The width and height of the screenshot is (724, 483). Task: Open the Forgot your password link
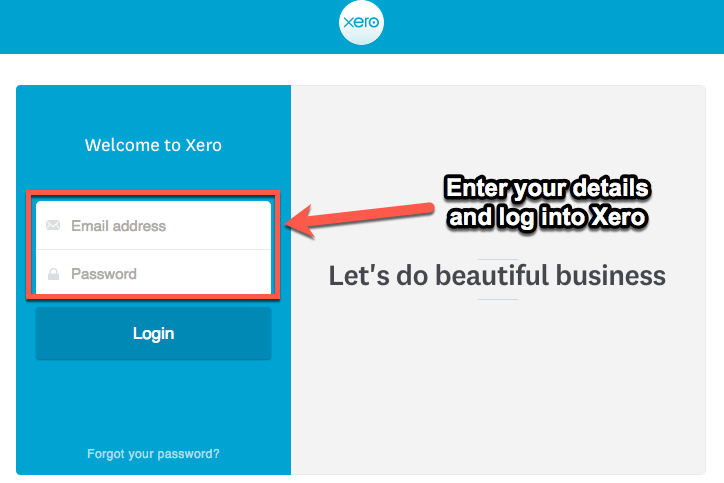click(153, 454)
